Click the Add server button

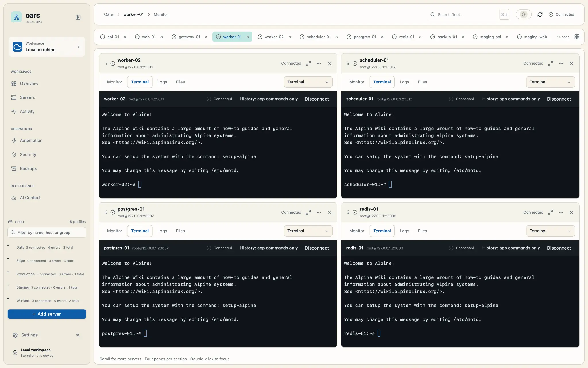[47, 314]
